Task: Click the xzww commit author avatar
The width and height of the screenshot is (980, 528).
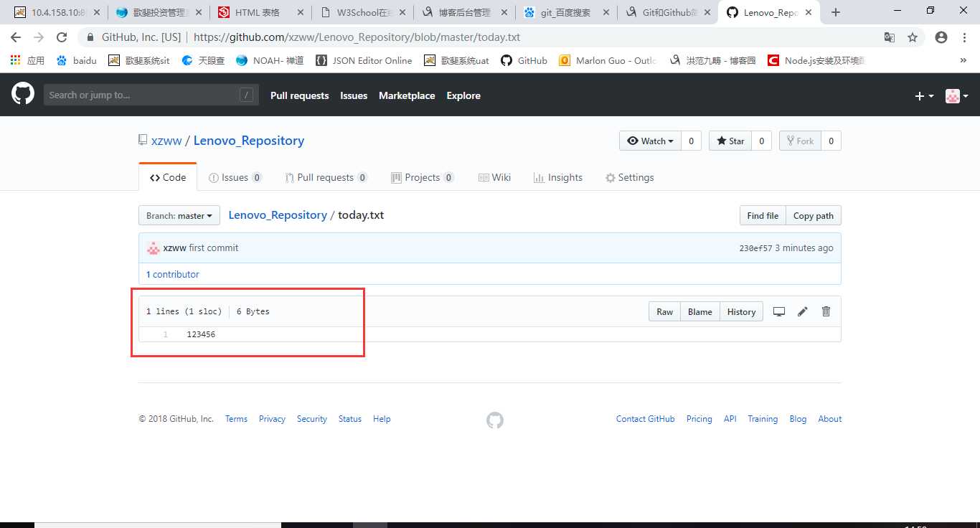Action: pos(154,248)
